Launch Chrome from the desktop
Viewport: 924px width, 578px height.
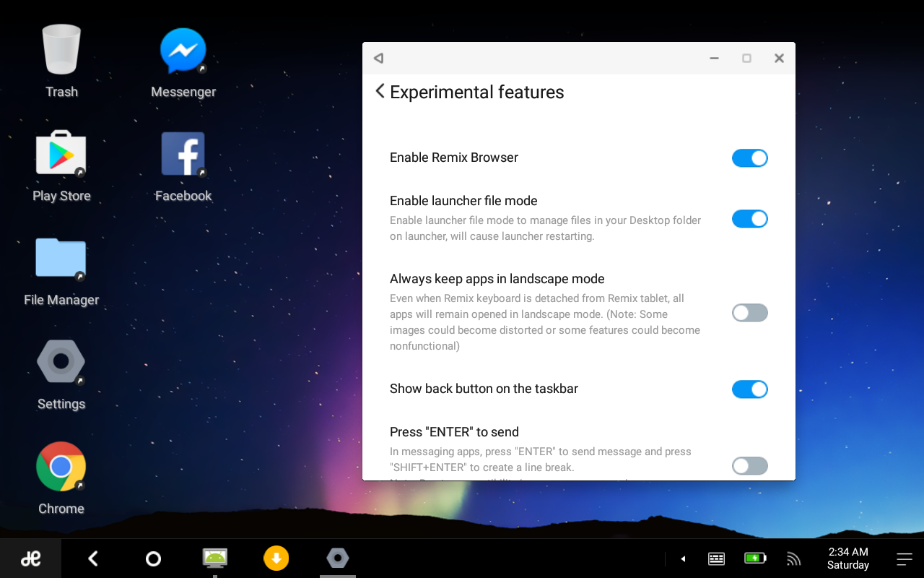(x=61, y=478)
